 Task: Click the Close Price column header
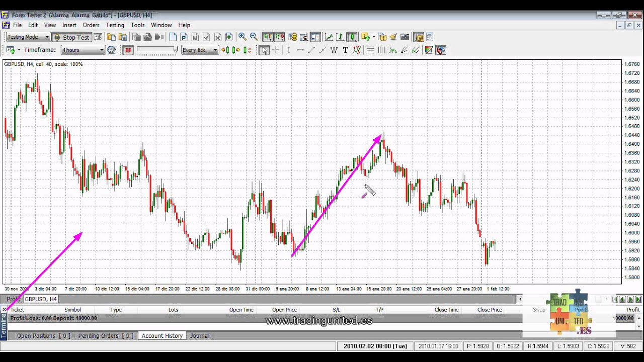pyautogui.click(x=490, y=310)
